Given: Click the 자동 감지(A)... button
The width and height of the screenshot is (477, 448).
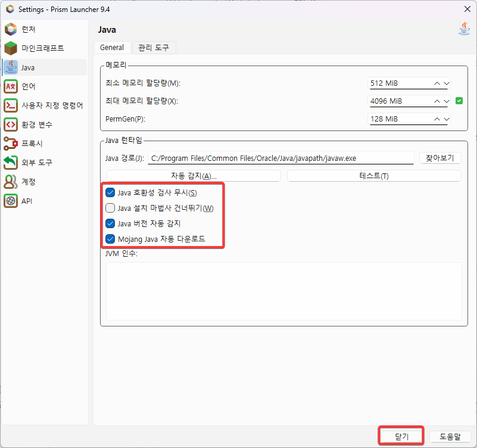Looking at the screenshot, I should tap(194, 176).
